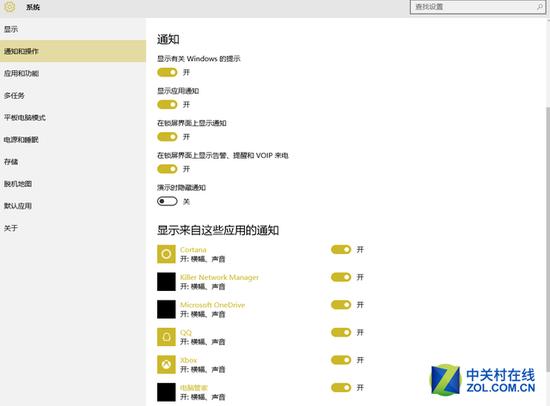Select 通知和操作 in the sidebar
The width and height of the screenshot is (550, 406).
click(73, 51)
